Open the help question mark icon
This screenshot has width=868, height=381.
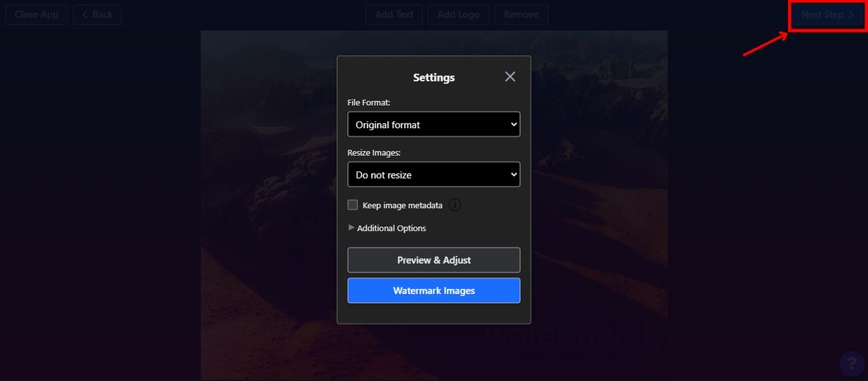[852, 364]
